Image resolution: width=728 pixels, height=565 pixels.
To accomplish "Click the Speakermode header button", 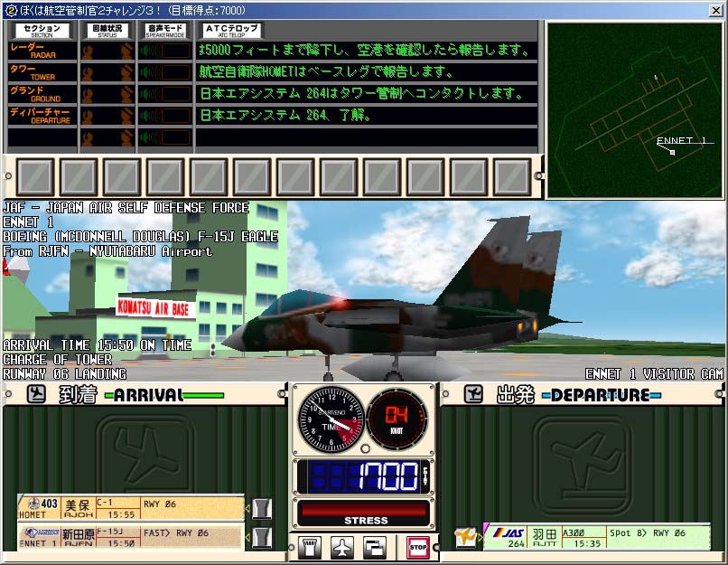I will [x=164, y=31].
